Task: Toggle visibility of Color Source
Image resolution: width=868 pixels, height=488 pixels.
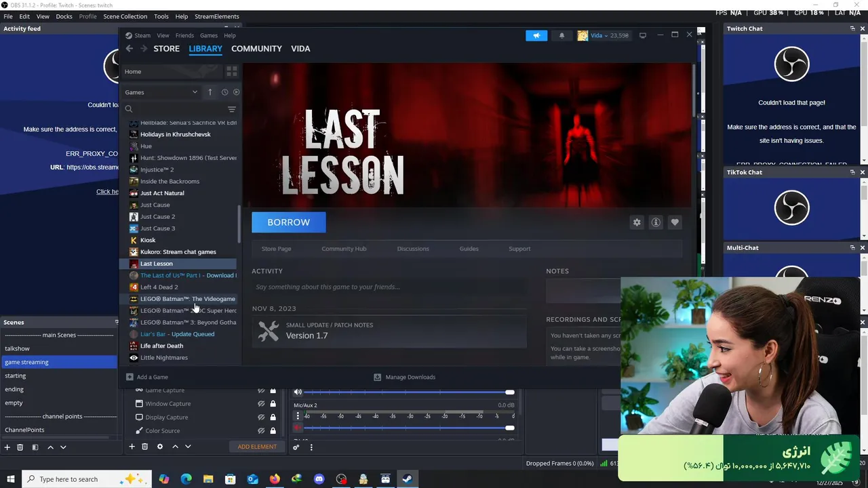Action: pos(261,431)
